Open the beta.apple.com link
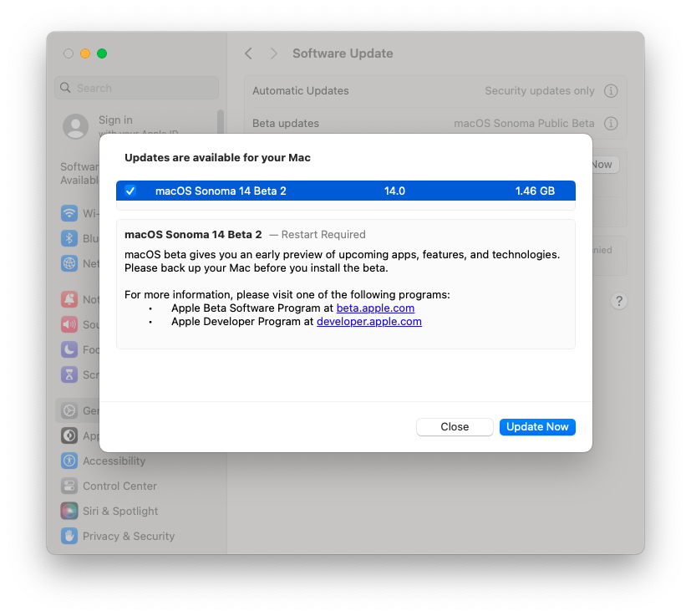 click(375, 308)
